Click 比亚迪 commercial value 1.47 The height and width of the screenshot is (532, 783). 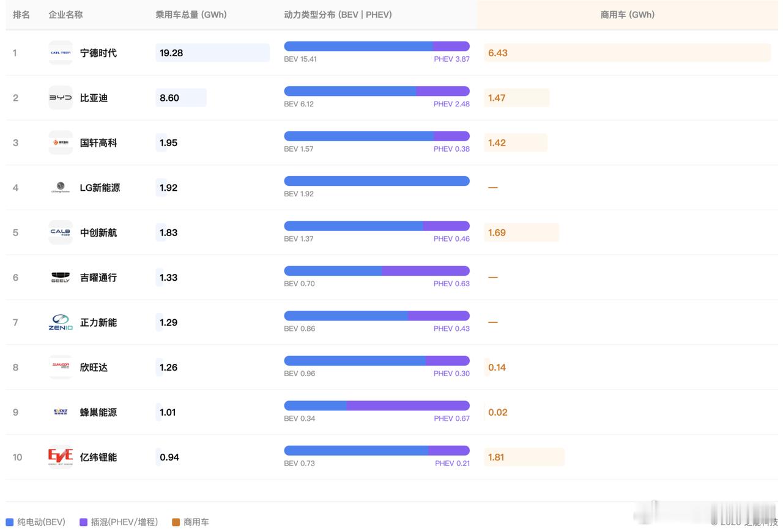pyautogui.click(x=497, y=98)
